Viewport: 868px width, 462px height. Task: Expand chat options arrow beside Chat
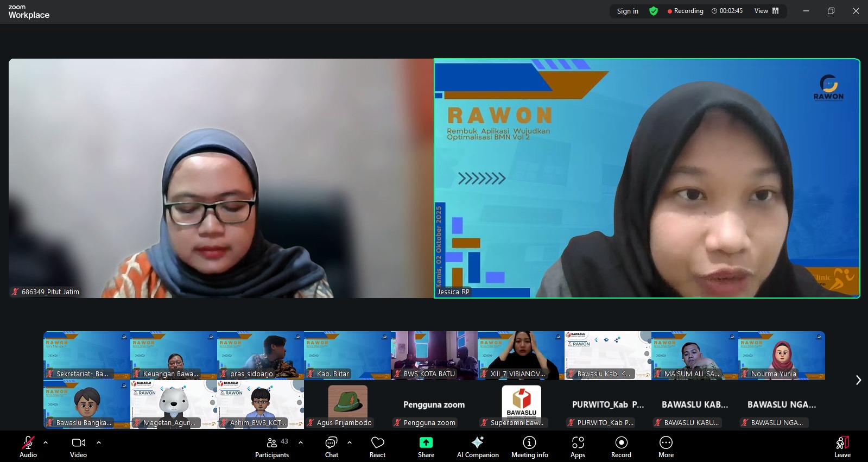350,442
